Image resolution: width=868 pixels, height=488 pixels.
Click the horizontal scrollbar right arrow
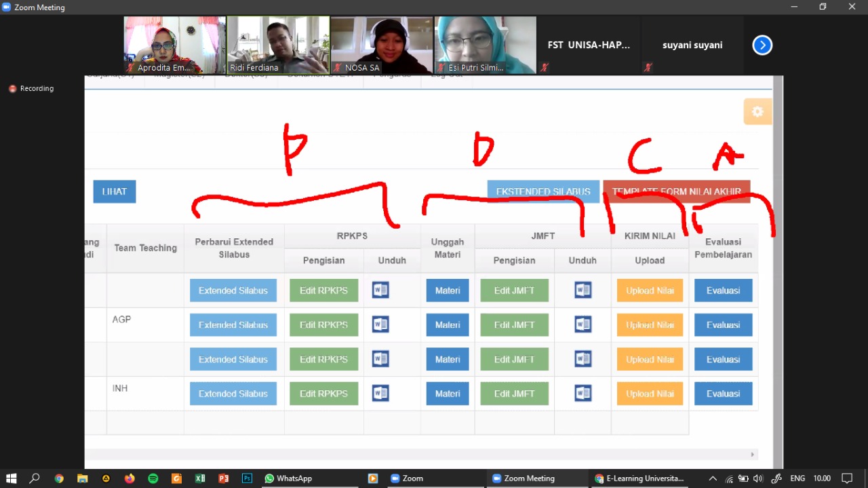[751, 454]
